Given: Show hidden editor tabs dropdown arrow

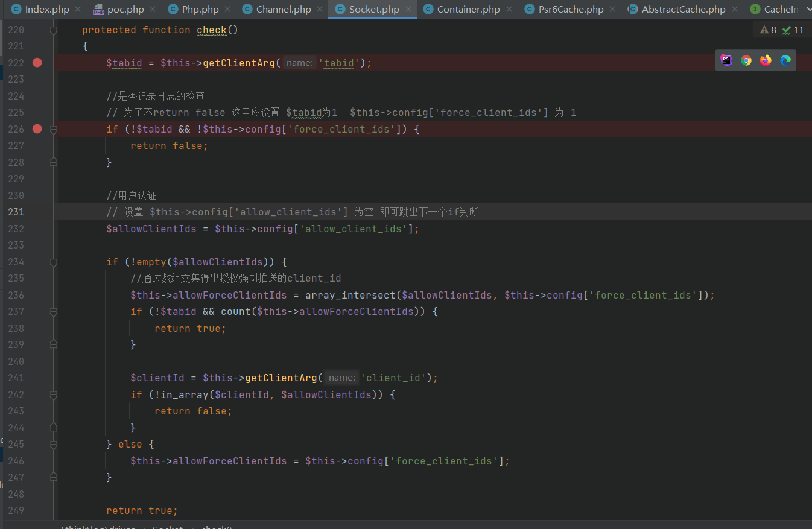Looking at the screenshot, I should click(808, 9).
